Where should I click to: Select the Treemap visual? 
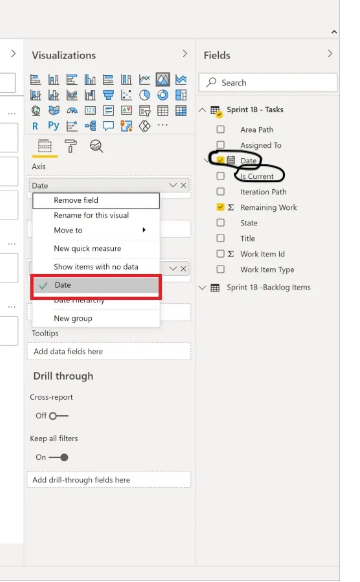pyautogui.click(x=181, y=95)
